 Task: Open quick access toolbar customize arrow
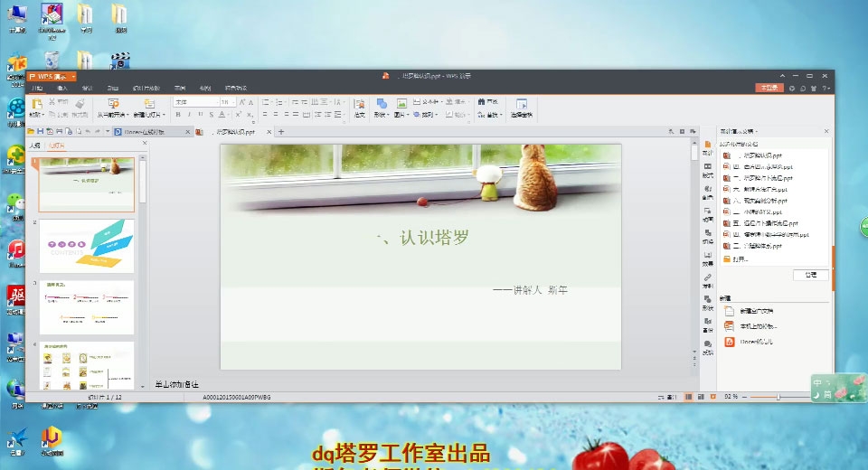pos(108,132)
